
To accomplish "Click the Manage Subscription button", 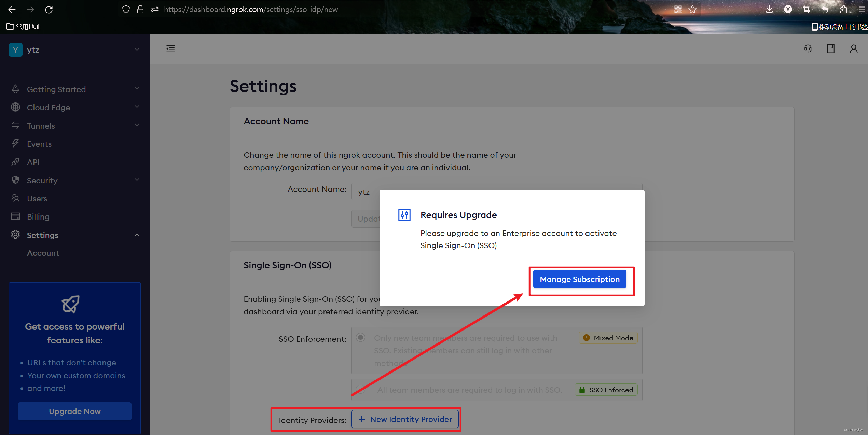I will point(579,279).
